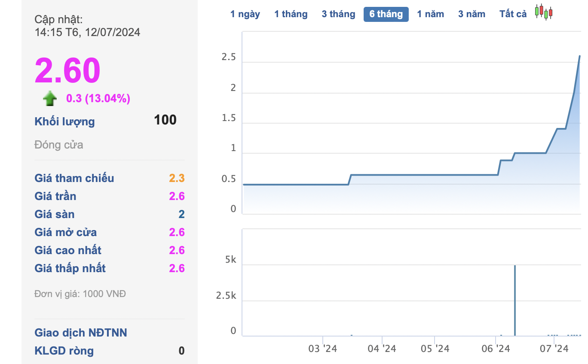Click the '07 '24' x-axis date label

(x=554, y=348)
